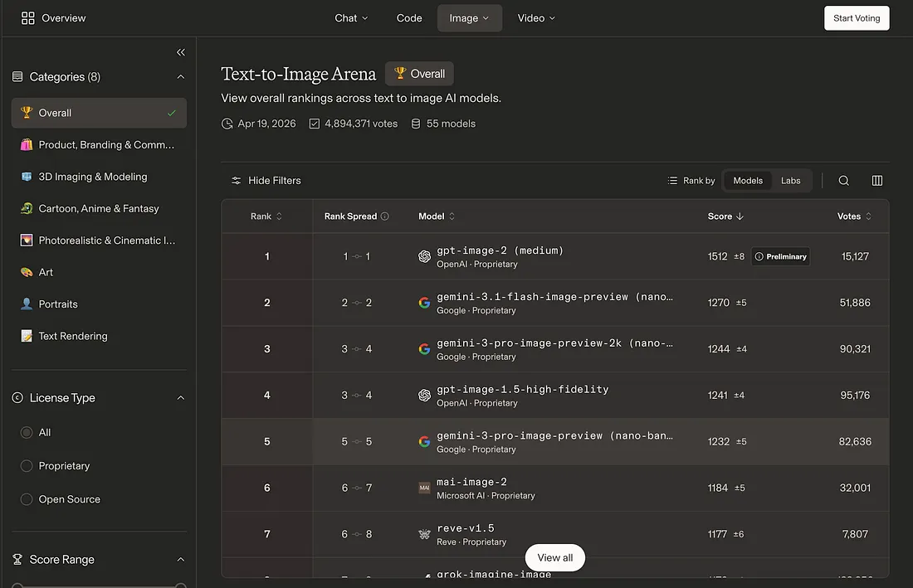
Task: Open the Overview grid icon
Action: tap(28, 18)
